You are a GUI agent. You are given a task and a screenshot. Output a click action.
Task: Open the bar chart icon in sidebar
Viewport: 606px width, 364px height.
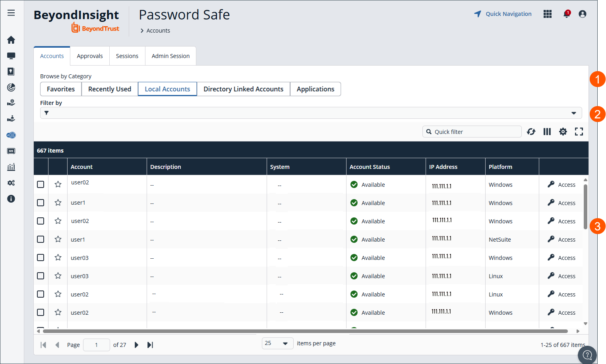pyautogui.click(x=11, y=167)
